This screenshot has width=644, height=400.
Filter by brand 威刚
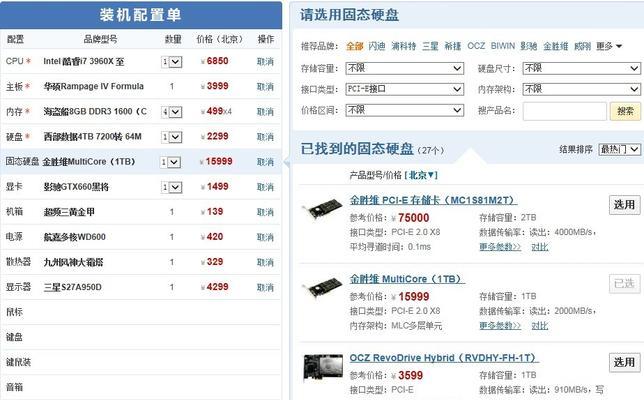point(582,46)
